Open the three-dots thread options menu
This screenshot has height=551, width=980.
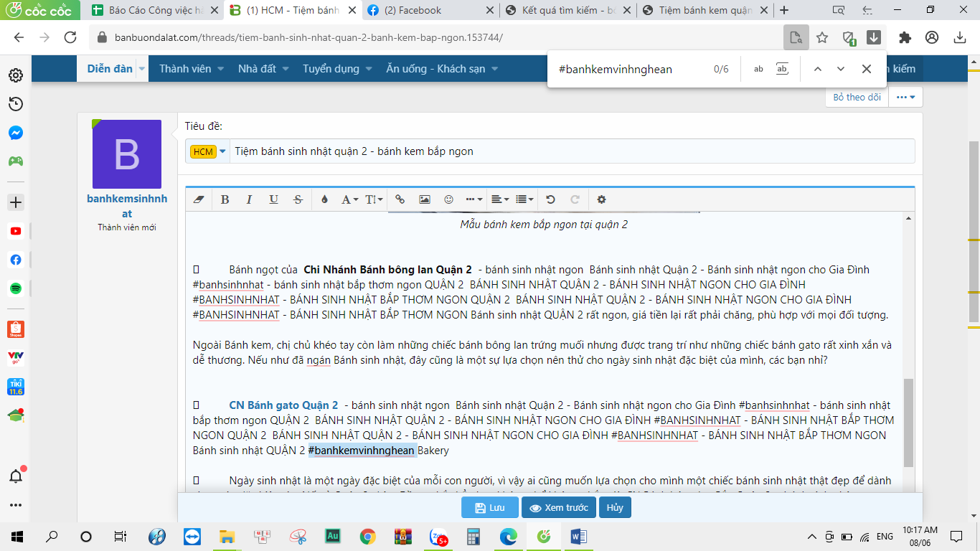(x=905, y=97)
